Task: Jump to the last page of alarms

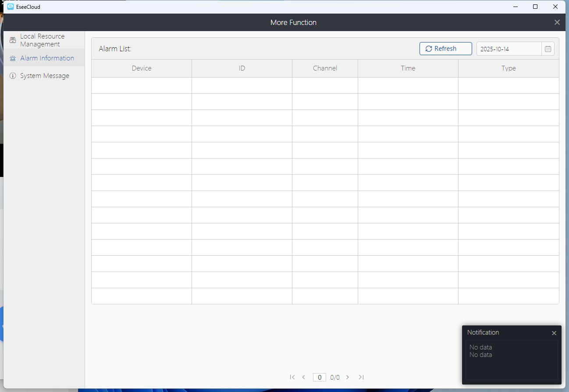Action: click(x=361, y=377)
